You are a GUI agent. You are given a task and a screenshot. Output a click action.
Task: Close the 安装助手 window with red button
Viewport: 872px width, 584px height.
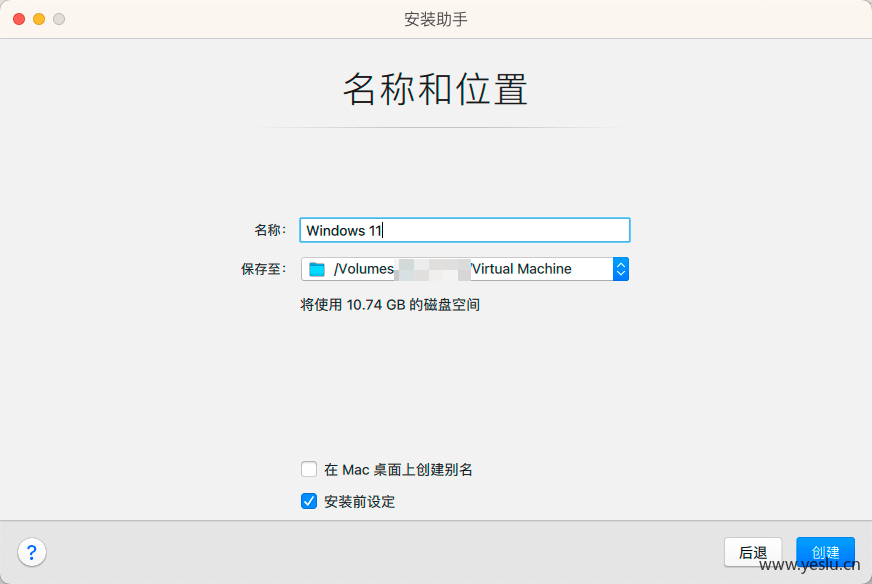pyautogui.click(x=19, y=19)
